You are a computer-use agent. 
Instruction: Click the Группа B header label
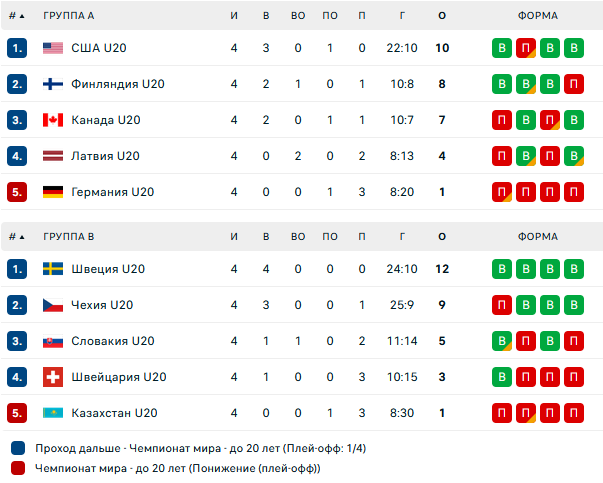tap(69, 237)
